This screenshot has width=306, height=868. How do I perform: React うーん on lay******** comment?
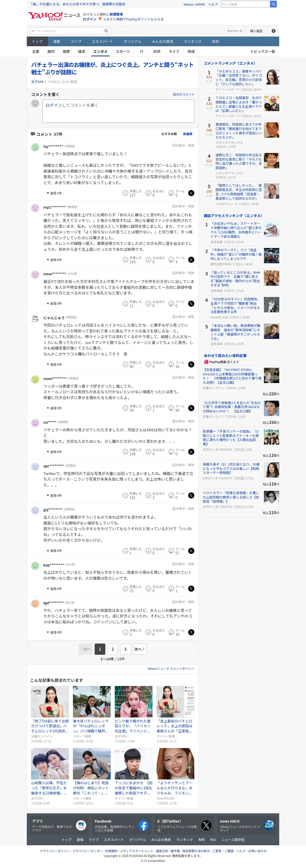point(177,193)
